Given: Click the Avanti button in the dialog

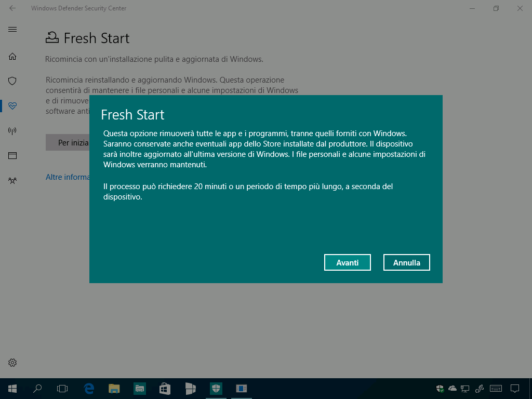Looking at the screenshot, I should (x=347, y=262).
